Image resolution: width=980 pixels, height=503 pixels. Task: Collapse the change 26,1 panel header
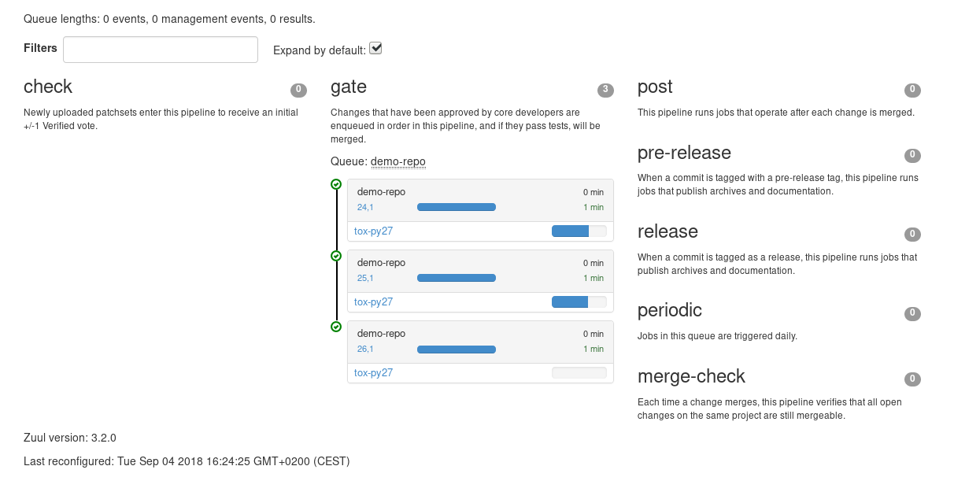tap(480, 334)
